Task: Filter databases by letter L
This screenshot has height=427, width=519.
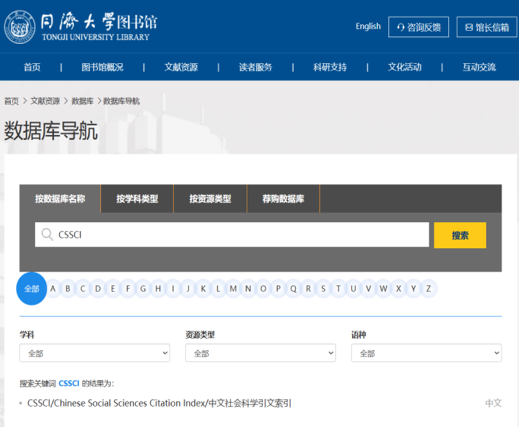Action: [x=218, y=289]
